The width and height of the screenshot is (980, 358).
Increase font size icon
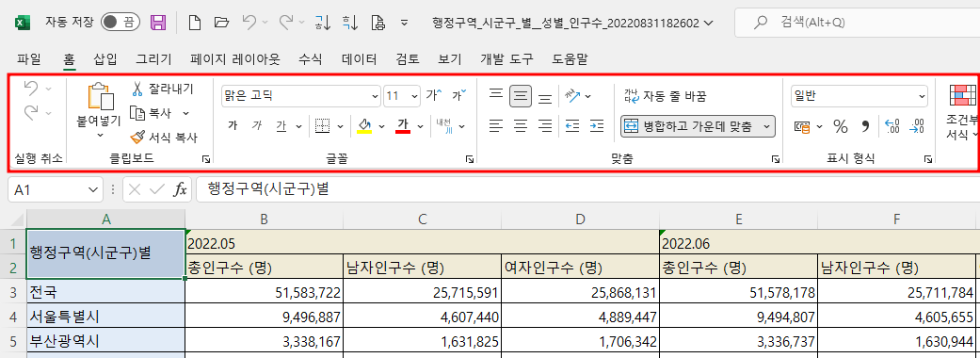click(434, 96)
